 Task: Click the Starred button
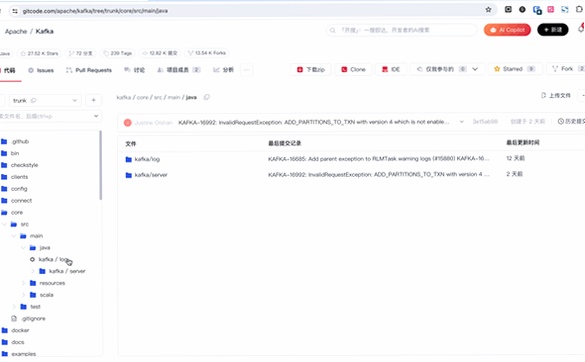tap(515, 69)
